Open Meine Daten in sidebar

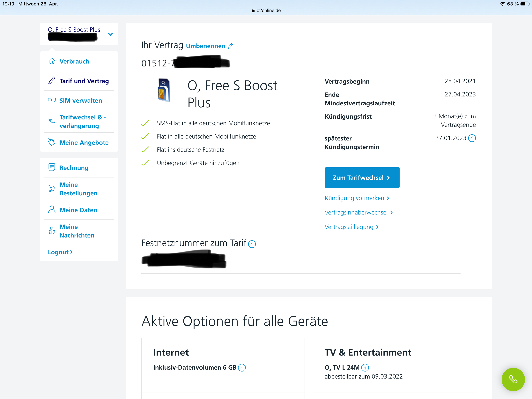(79, 210)
